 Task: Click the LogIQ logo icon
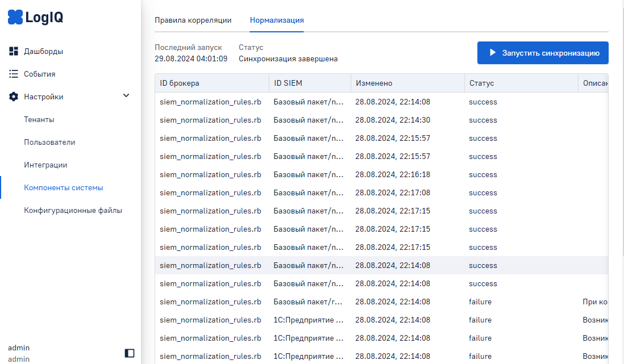[15, 18]
